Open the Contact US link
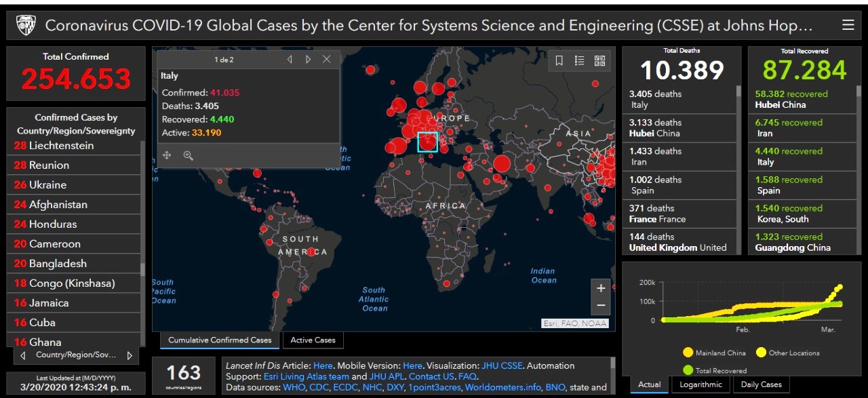This screenshot has width=868, height=398. tap(431, 376)
